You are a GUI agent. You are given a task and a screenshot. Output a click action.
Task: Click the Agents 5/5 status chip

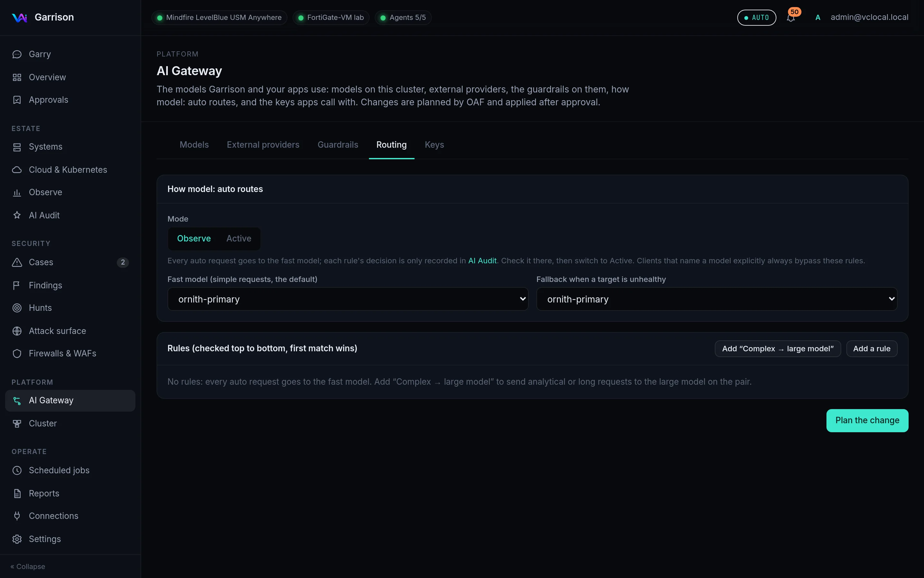point(403,18)
